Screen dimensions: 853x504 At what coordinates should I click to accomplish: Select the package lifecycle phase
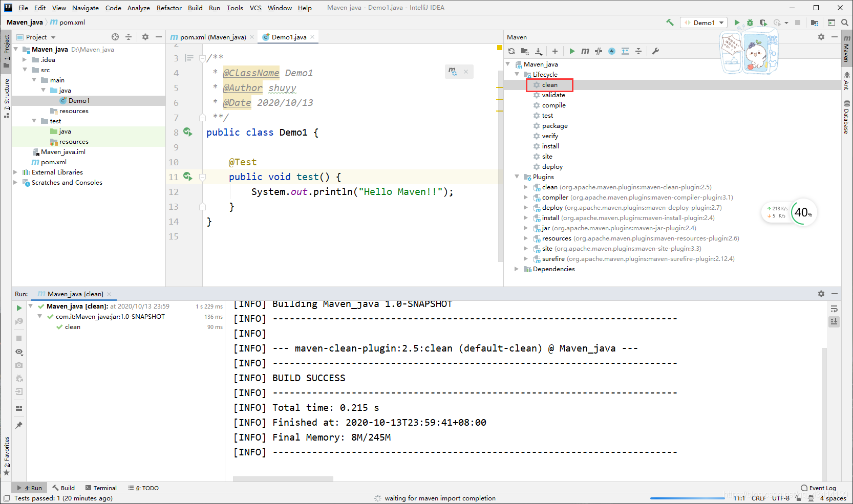[555, 125]
